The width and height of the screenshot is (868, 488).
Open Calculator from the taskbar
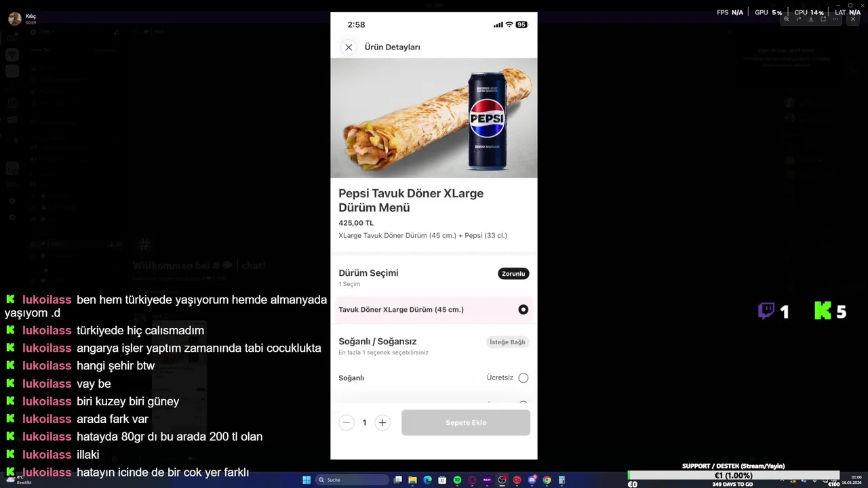[561, 480]
